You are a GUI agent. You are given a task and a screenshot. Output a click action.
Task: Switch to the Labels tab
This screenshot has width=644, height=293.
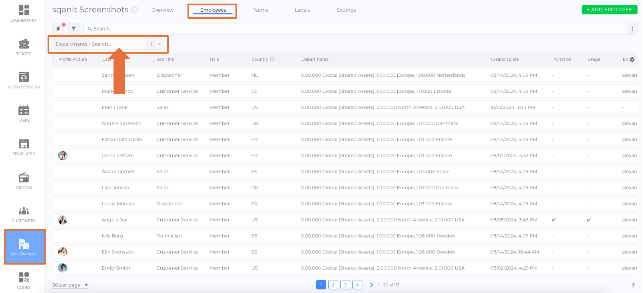coord(302,10)
